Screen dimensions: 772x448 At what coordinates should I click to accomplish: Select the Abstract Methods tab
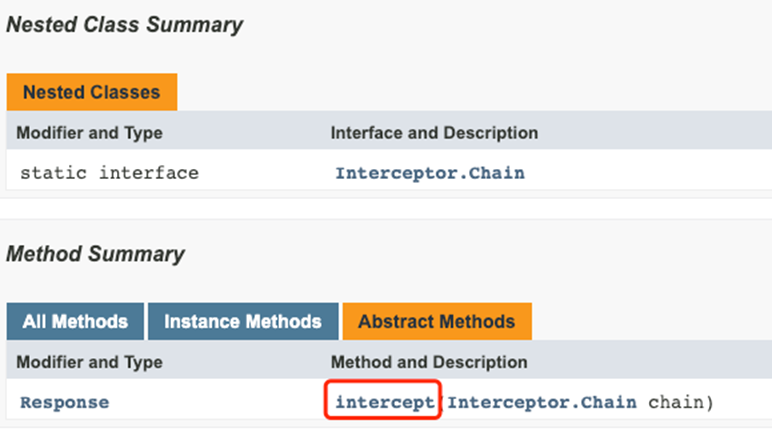pos(436,322)
